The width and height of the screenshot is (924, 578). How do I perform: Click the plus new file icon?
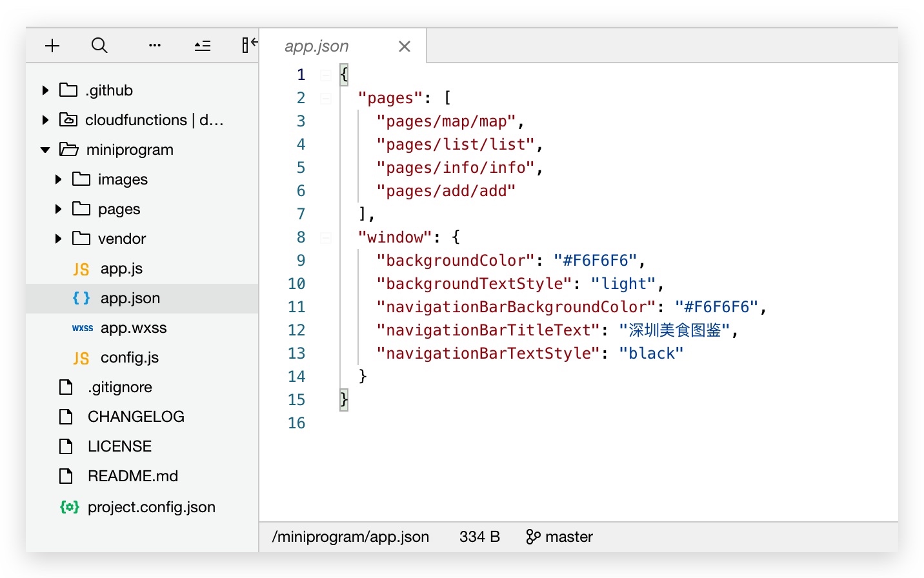pyautogui.click(x=52, y=45)
